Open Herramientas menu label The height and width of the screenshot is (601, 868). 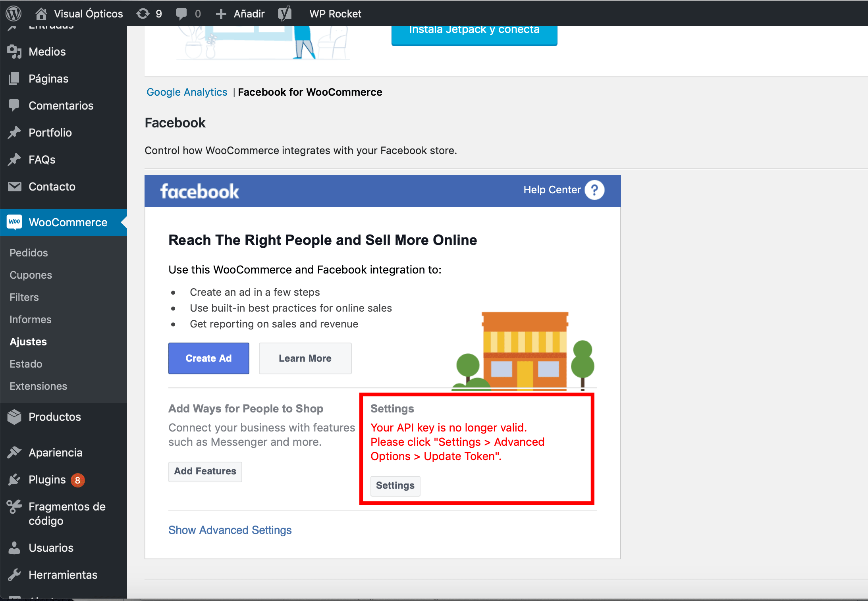coord(63,575)
